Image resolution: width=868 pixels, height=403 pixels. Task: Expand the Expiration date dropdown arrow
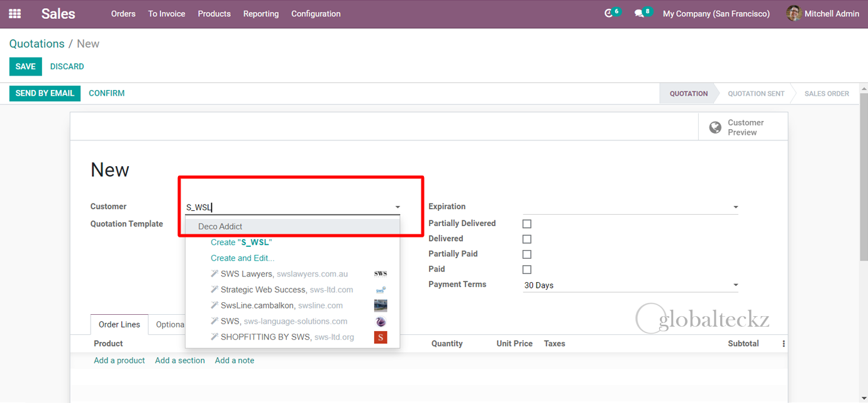click(x=736, y=207)
